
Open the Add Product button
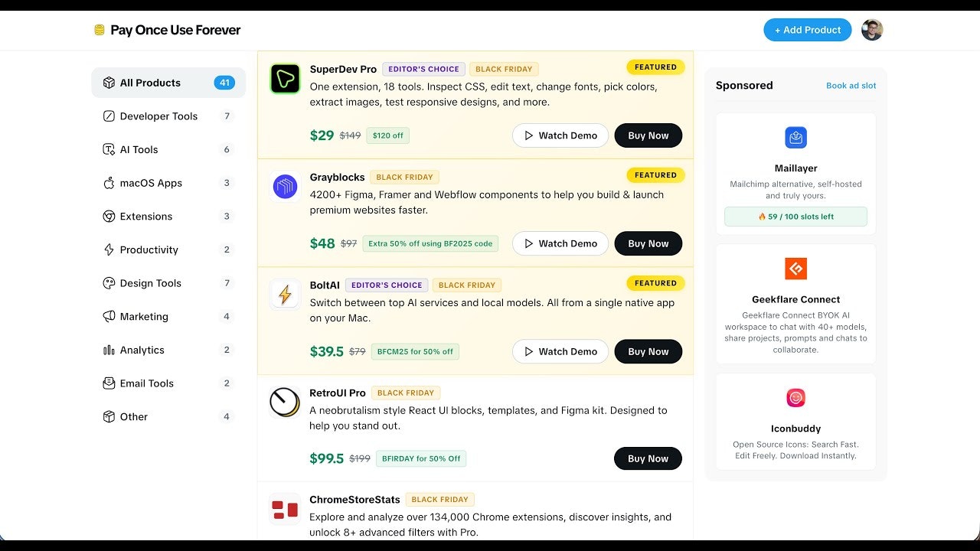tap(808, 30)
